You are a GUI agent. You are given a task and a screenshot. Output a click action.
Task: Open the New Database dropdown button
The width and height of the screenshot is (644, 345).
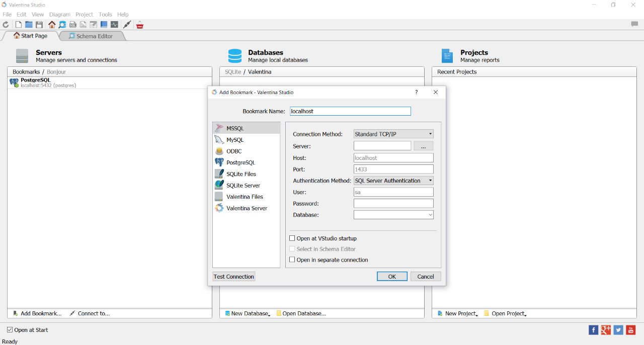248,313
